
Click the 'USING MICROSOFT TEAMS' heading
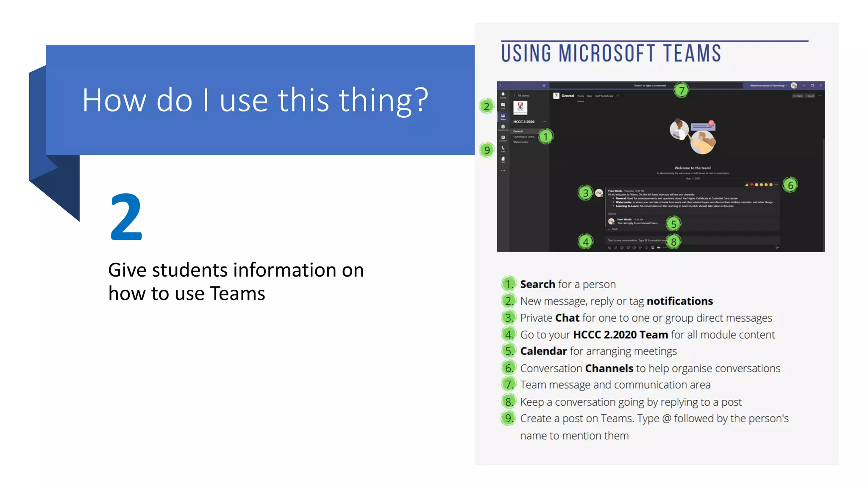[611, 53]
